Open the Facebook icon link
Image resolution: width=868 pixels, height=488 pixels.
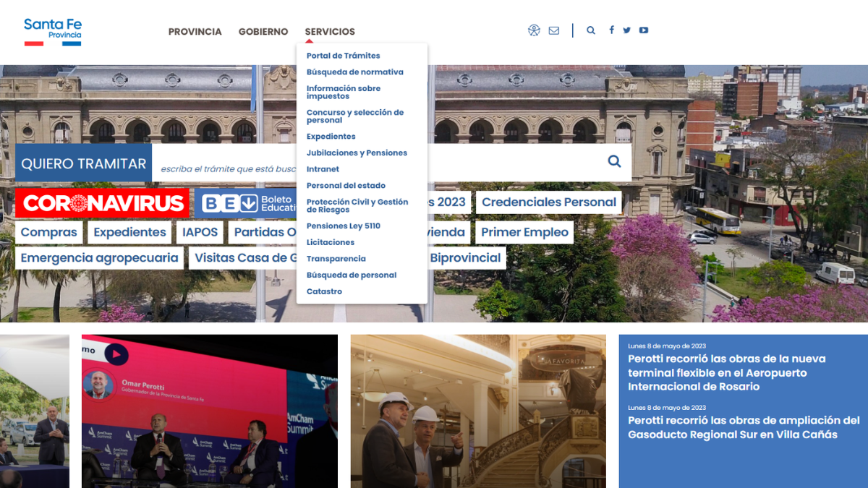(611, 30)
